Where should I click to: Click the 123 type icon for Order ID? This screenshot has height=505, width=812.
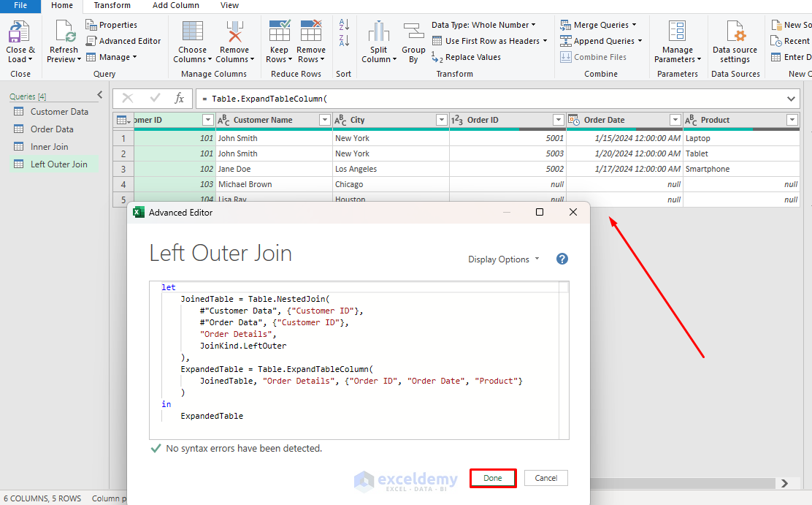point(457,121)
